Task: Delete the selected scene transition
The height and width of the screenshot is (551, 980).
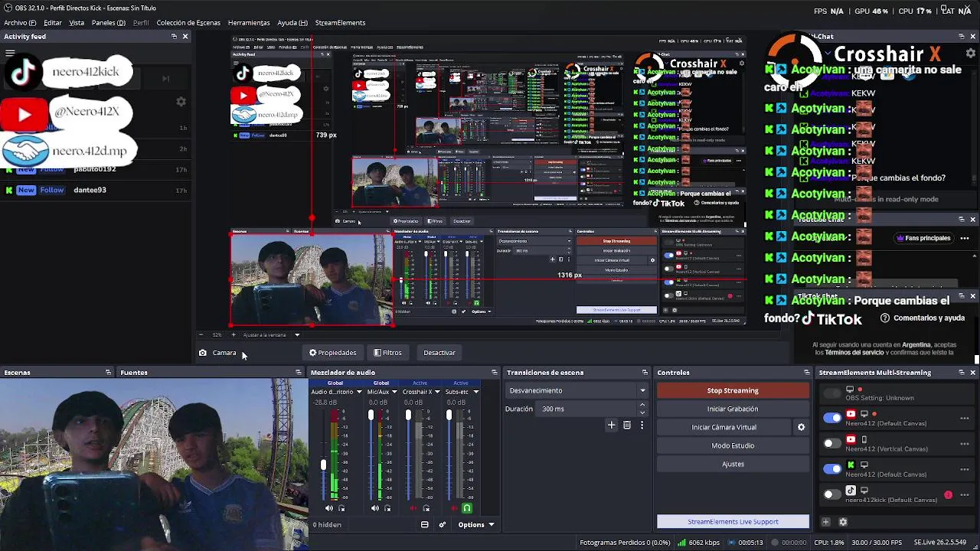Action: click(626, 425)
